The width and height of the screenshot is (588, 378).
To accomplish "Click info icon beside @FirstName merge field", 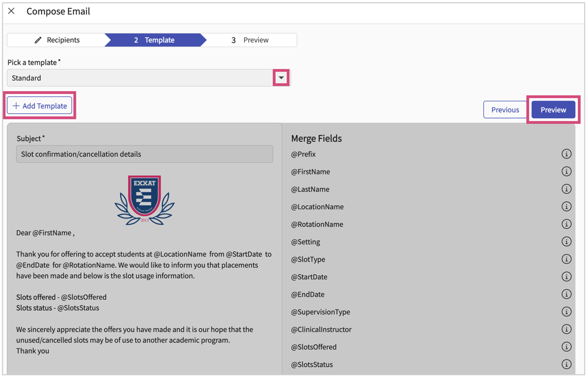I will 566,171.
